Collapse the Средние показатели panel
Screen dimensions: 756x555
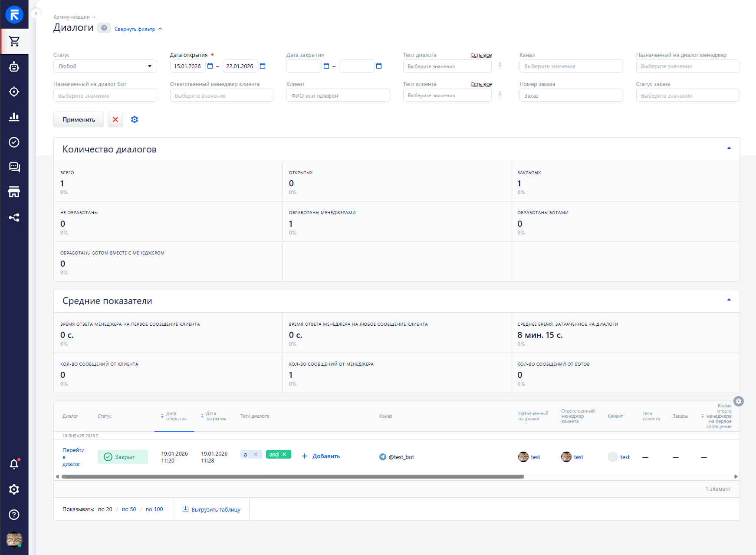pos(729,300)
